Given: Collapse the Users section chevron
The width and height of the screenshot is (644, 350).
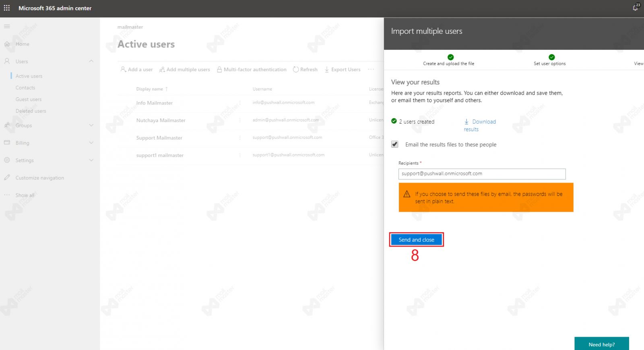Looking at the screenshot, I should (x=91, y=62).
